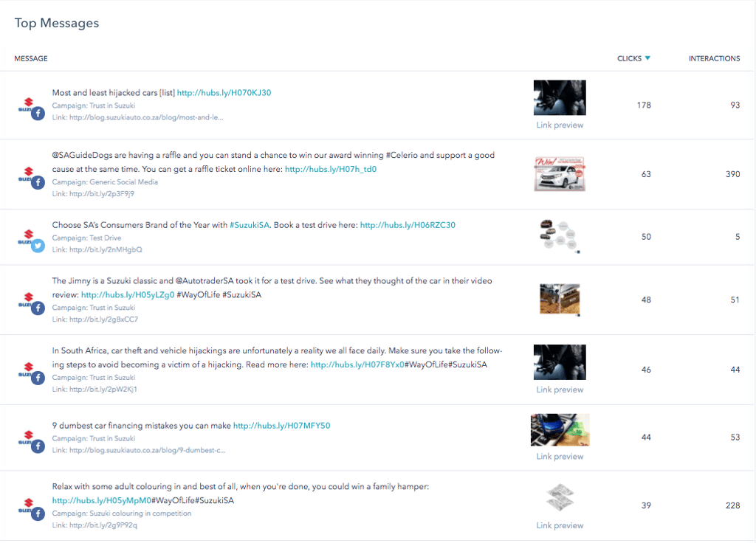Click Facebook icon on financing mistakes message
The height and width of the screenshot is (543, 756).
tap(38, 446)
